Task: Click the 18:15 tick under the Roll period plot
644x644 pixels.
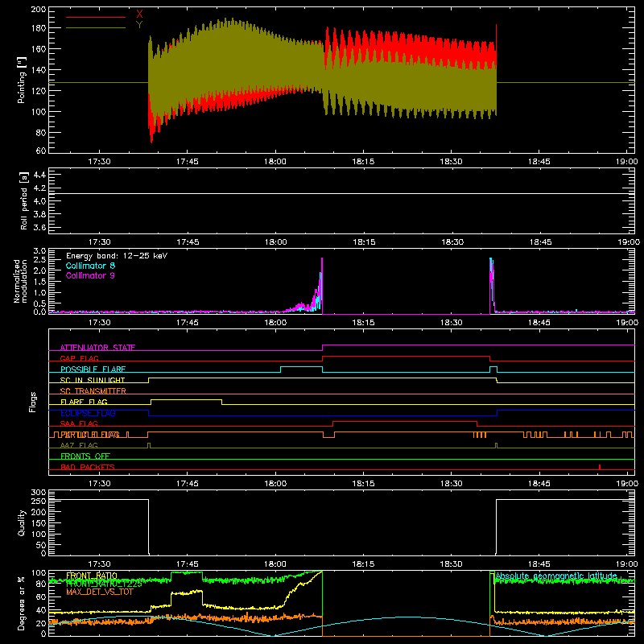Action: [364, 242]
